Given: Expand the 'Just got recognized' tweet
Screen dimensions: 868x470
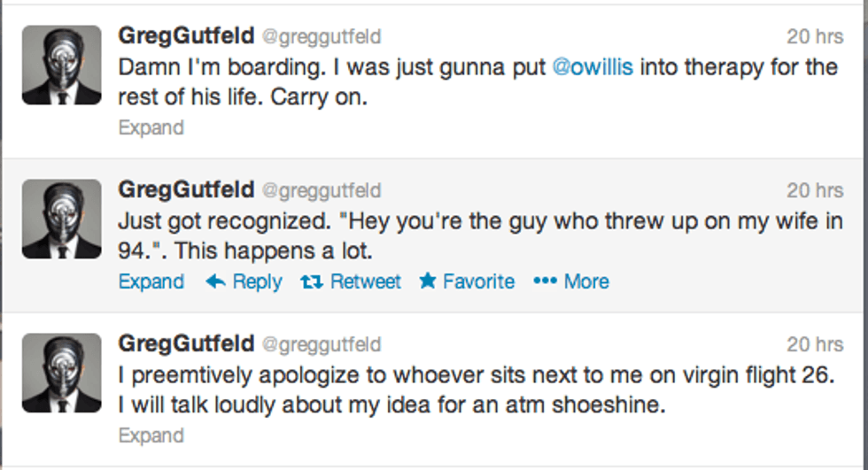Looking at the screenshot, I should [151, 281].
